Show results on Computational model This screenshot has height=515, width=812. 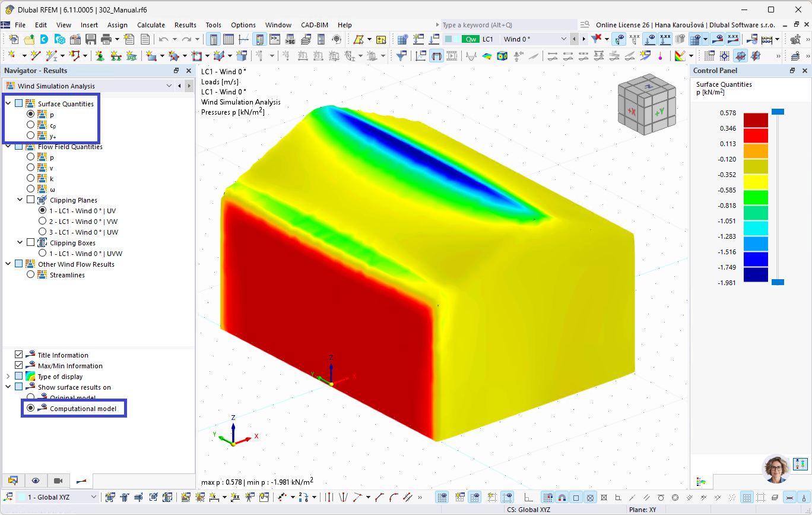30,407
